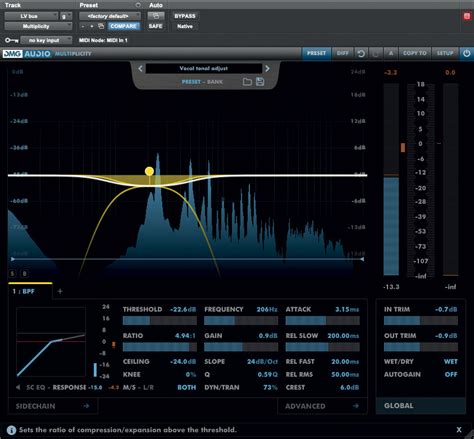Toggle the SAFE automation button
The height and width of the screenshot is (439, 474).
pyautogui.click(x=156, y=26)
